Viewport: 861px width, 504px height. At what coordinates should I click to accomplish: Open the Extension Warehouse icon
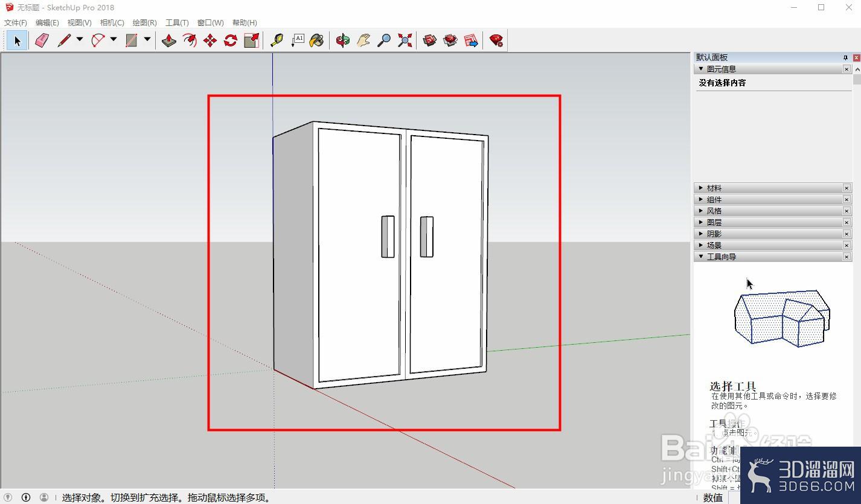coord(450,40)
